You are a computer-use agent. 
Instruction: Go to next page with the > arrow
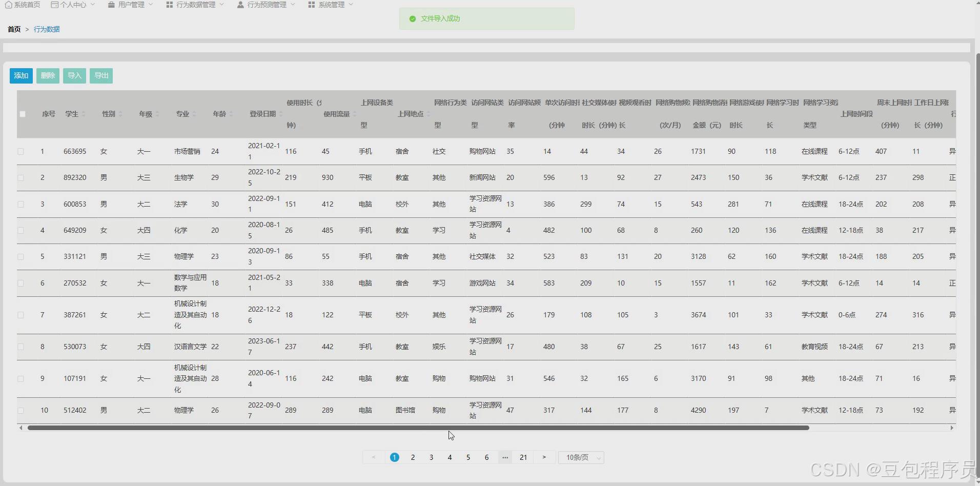[544, 457]
